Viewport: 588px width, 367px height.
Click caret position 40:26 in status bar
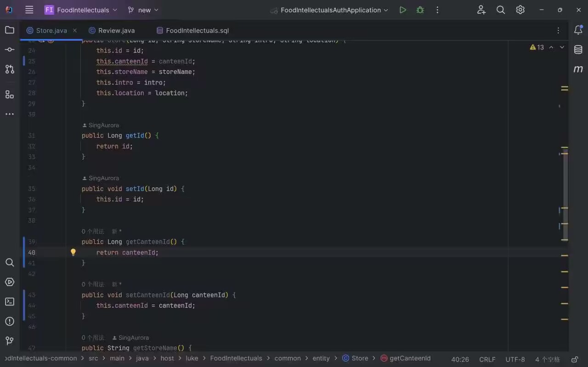click(x=460, y=359)
